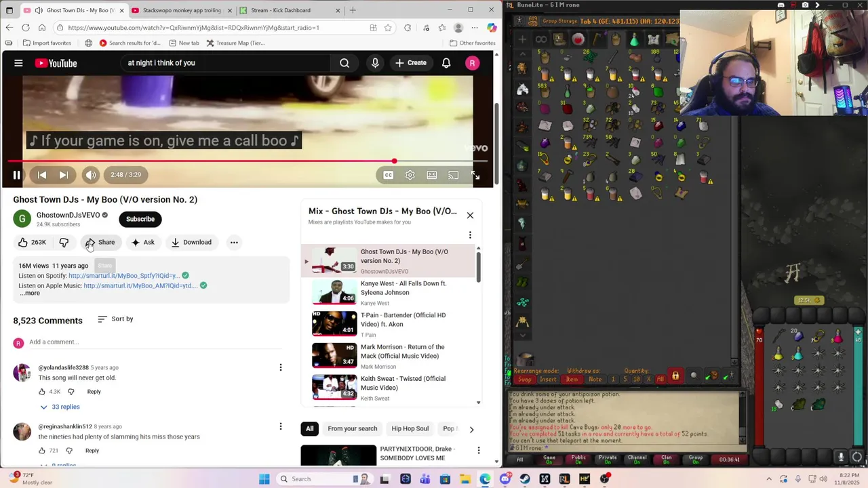
Task: Skip to the previous video
Action: (x=42, y=175)
